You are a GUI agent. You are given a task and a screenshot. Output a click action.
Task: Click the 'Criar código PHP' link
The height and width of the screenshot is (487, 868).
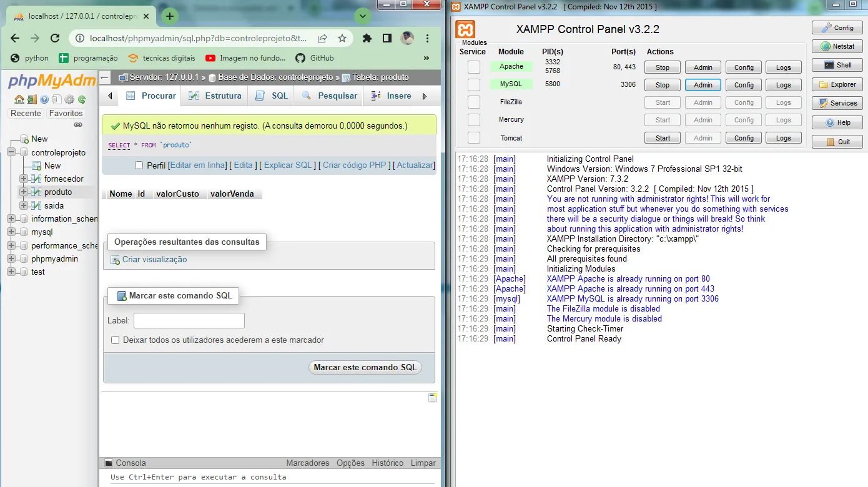(x=354, y=165)
